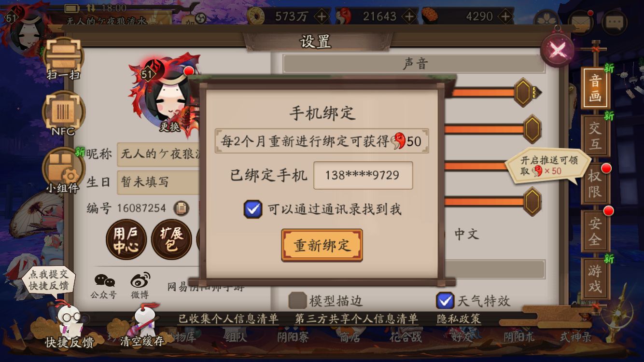644x362 pixels.
Task: Switch to the 安全 settings tab
Action: [x=595, y=231]
